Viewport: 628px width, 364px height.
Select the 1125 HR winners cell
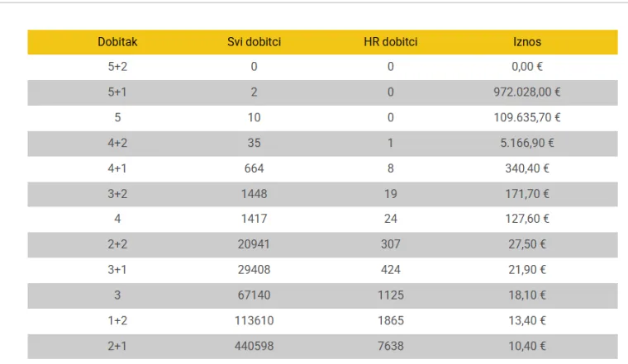click(x=390, y=295)
